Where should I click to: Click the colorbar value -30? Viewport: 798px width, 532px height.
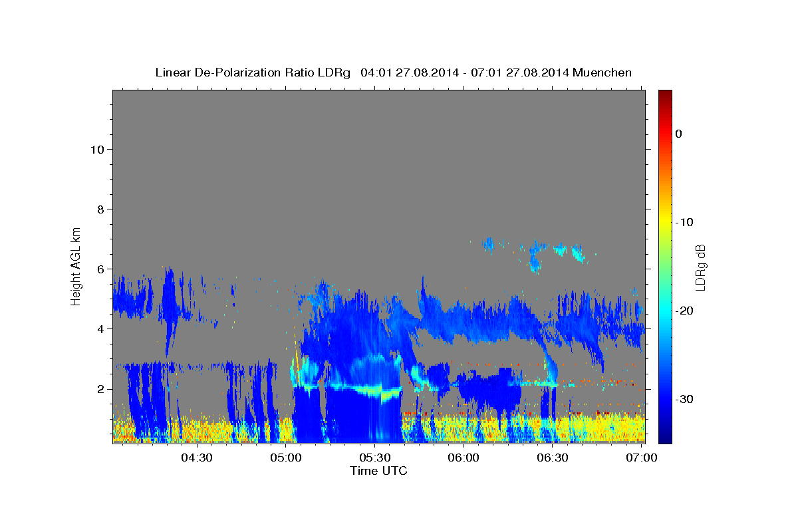[x=684, y=399]
